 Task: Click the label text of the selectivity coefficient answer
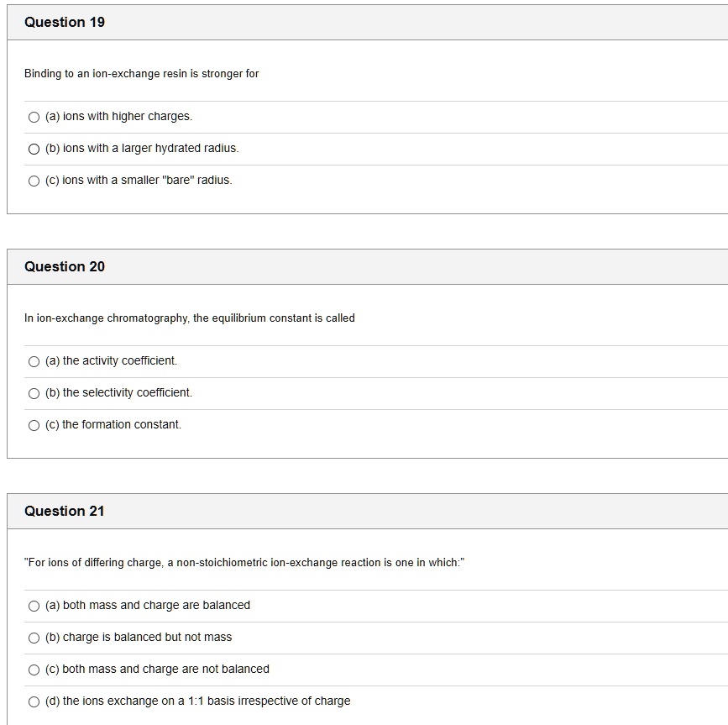119,393
